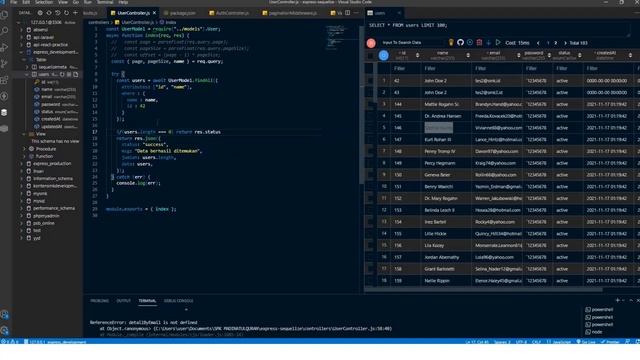The image size is (640, 360).
Task: Sort the name column using its sort arrows
Action: click(468, 56)
